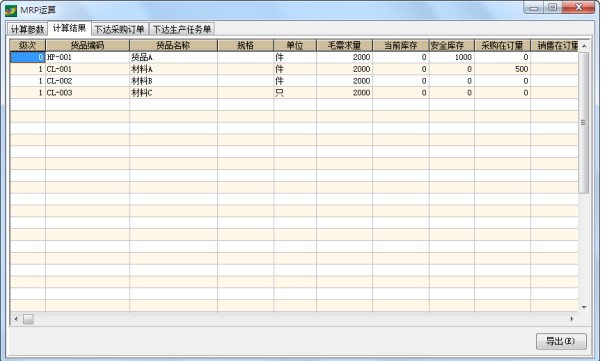Image resolution: width=601 pixels, height=361 pixels.
Task: Click the horizontal scrollbar right arrow
Action: [572, 319]
